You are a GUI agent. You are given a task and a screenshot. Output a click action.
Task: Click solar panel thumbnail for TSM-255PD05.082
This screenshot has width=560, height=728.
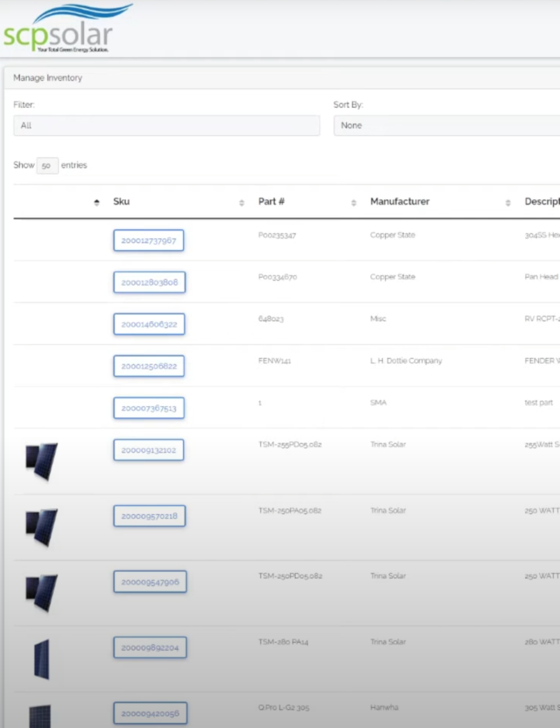(x=42, y=462)
